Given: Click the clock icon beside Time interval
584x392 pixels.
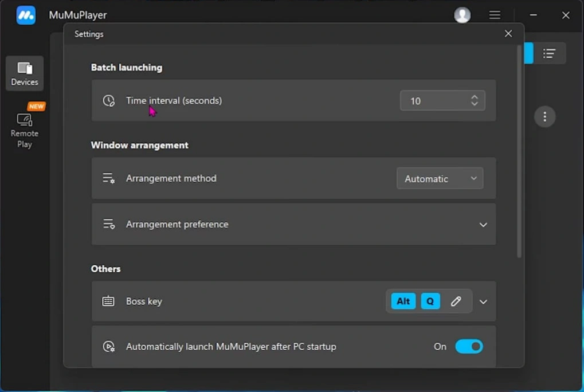Looking at the screenshot, I should click(109, 100).
